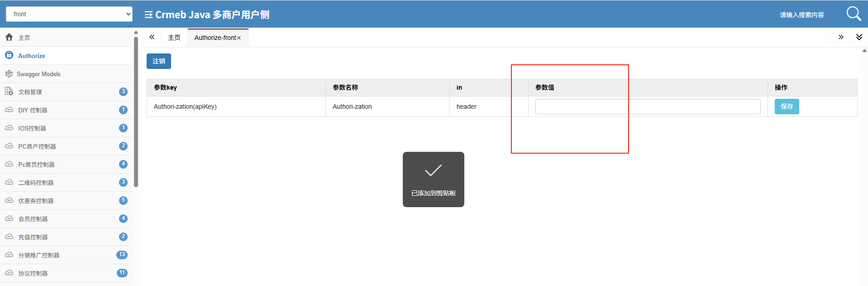868x286 pixels.
Task: Click the search magnifier icon
Action: click(x=854, y=14)
